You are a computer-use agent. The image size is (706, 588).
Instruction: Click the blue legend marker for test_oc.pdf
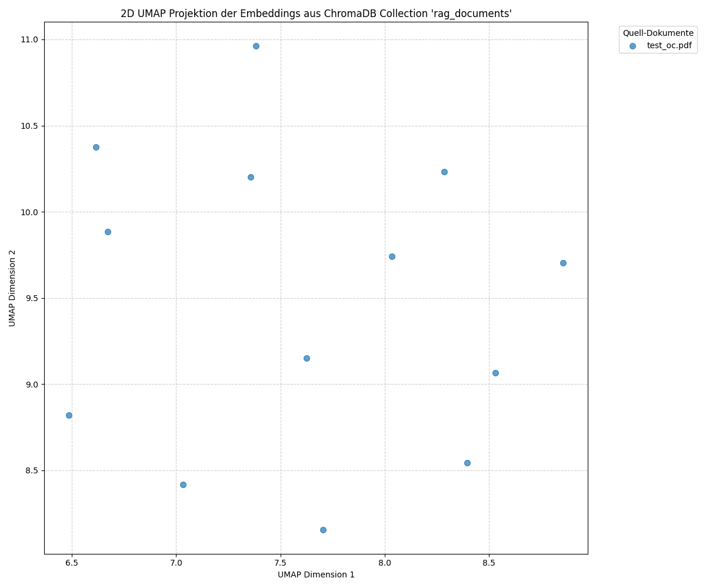pos(632,46)
